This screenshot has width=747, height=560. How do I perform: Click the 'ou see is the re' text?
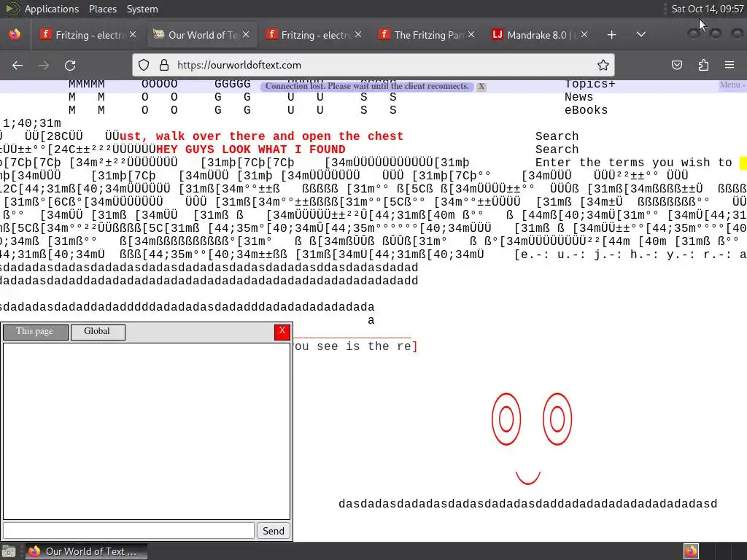coord(352,346)
